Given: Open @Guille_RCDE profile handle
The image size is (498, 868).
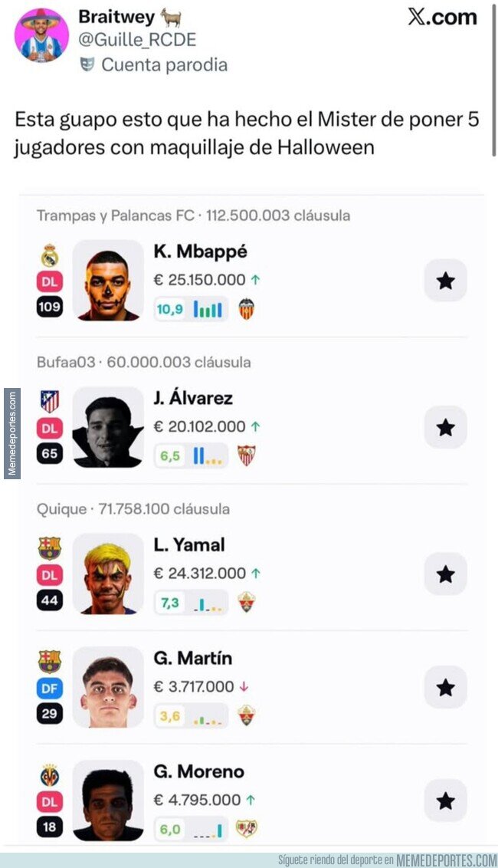Looking at the screenshot, I should (x=137, y=40).
